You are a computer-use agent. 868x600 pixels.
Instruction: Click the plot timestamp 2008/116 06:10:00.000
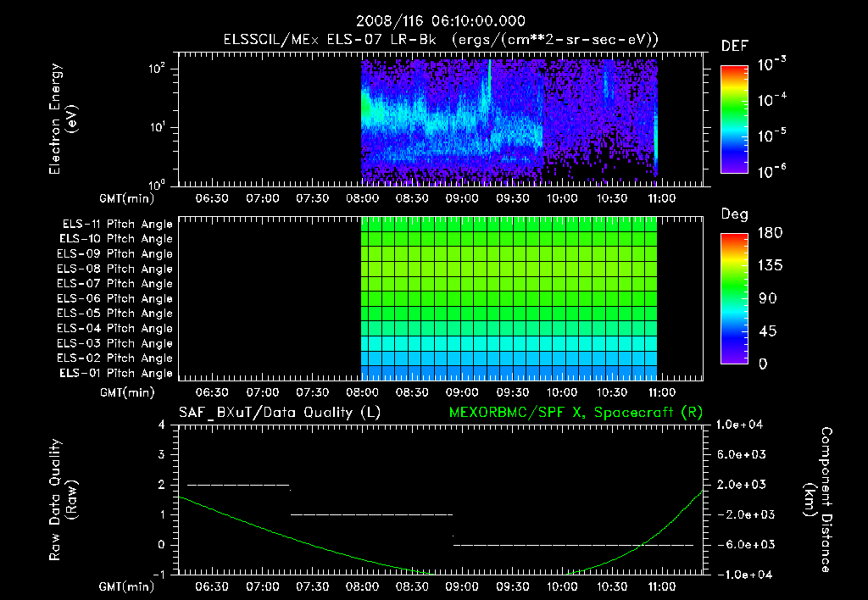(440, 21)
